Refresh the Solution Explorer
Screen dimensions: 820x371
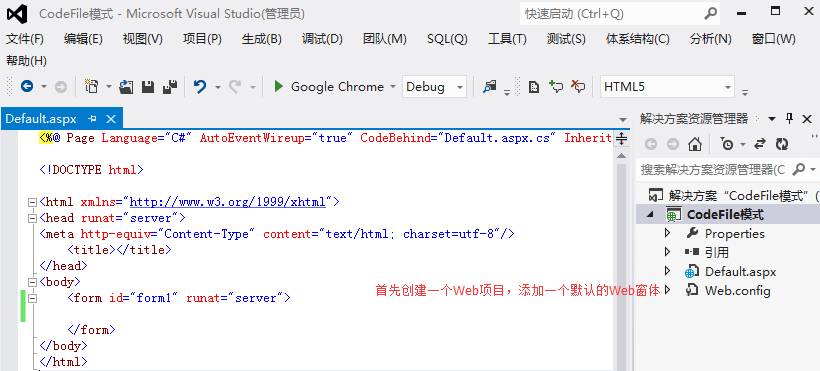(782, 144)
